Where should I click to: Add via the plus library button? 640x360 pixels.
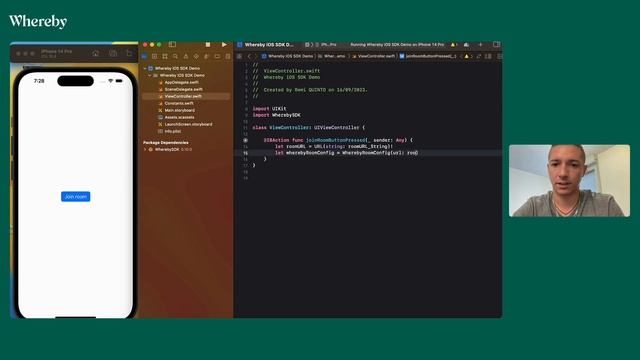pyautogui.click(x=480, y=44)
